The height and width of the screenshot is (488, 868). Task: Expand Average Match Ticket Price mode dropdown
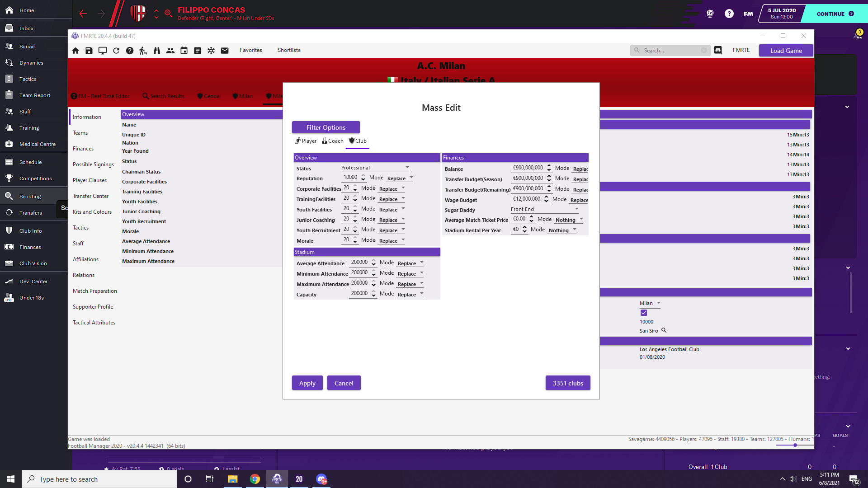click(569, 220)
